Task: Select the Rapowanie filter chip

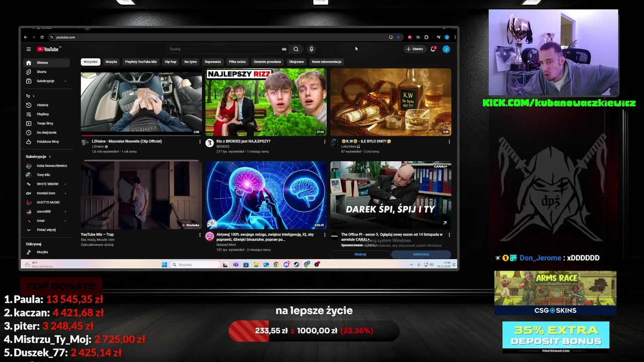Action: coord(213,62)
